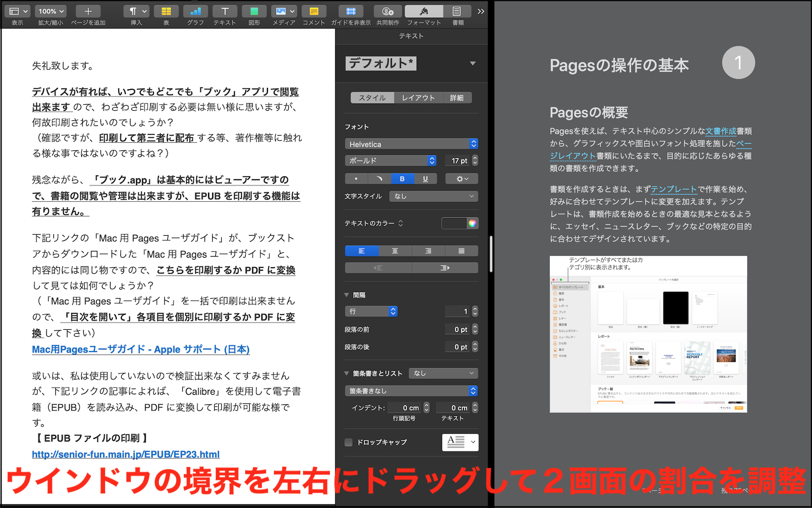Select right text alignment

point(428,251)
